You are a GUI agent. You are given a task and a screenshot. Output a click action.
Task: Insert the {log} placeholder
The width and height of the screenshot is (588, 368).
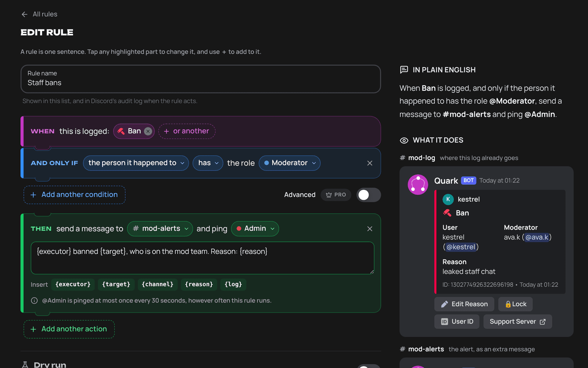click(x=233, y=284)
